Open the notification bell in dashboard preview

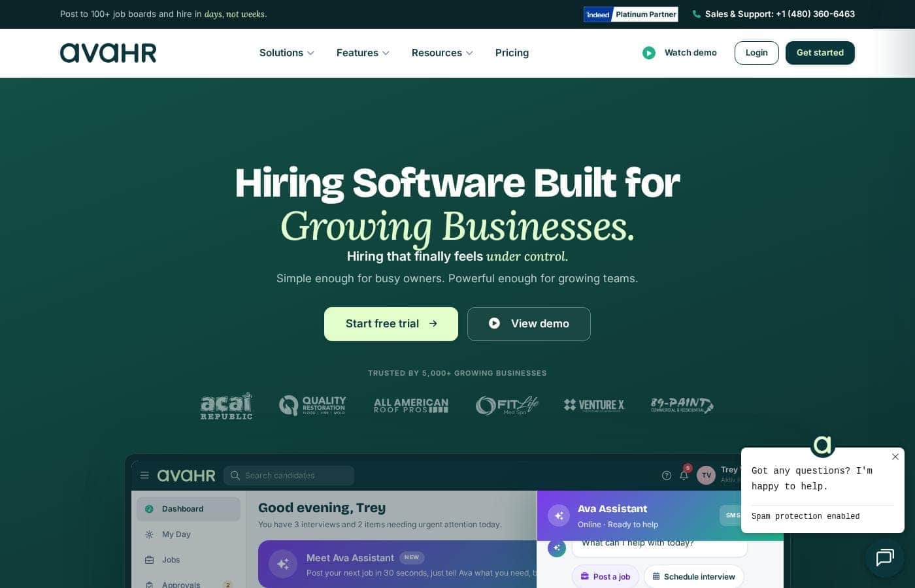pos(684,475)
